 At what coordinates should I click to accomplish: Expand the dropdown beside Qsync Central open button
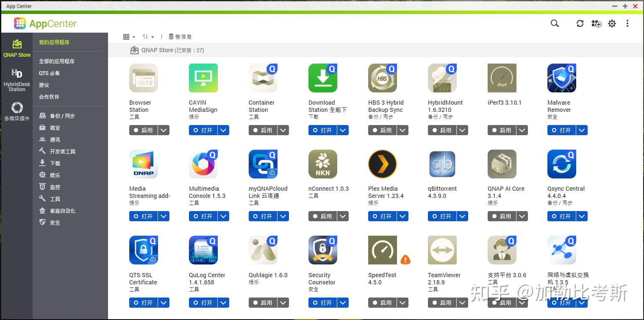(x=581, y=216)
